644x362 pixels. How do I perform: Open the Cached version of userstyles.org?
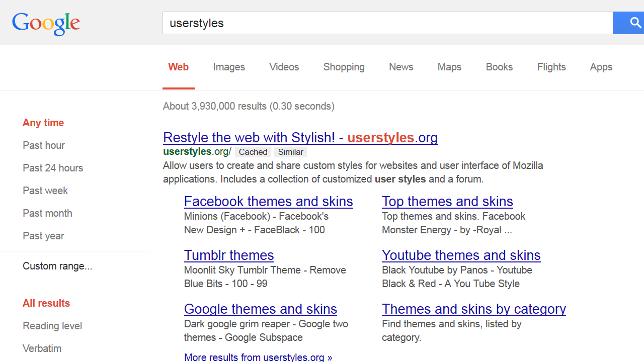point(253,152)
